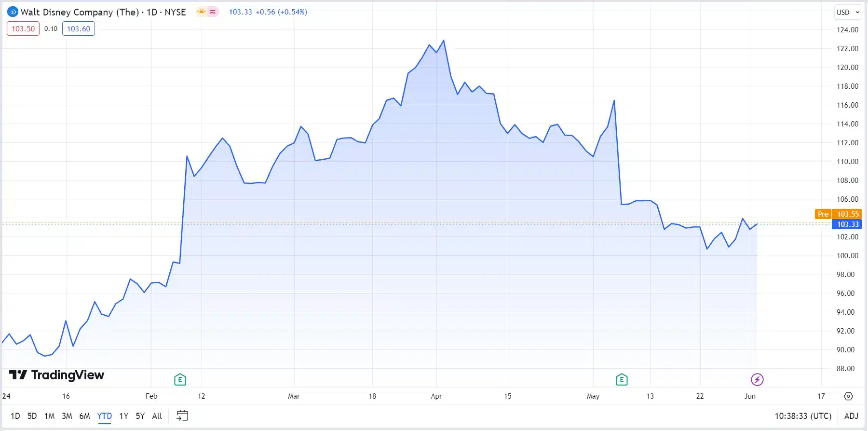Image resolution: width=868 pixels, height=431 pixels.
Task: Select the 6M time range
Action: coord(85,416)
